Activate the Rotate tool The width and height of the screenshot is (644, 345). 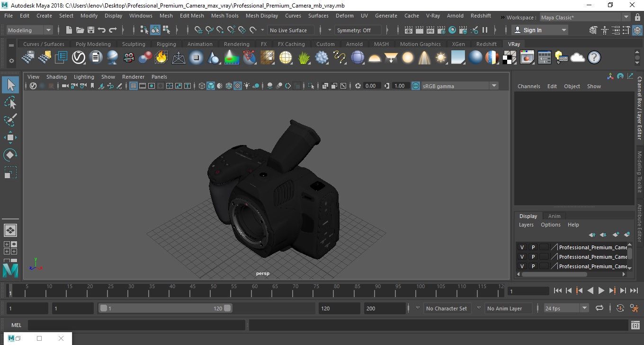(x=10, y=155)
